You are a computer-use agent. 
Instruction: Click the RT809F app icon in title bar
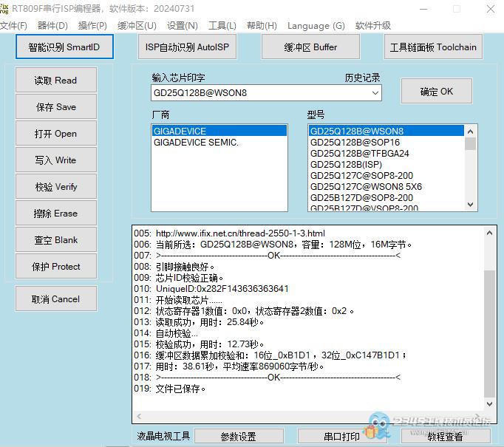coord(6,8)
